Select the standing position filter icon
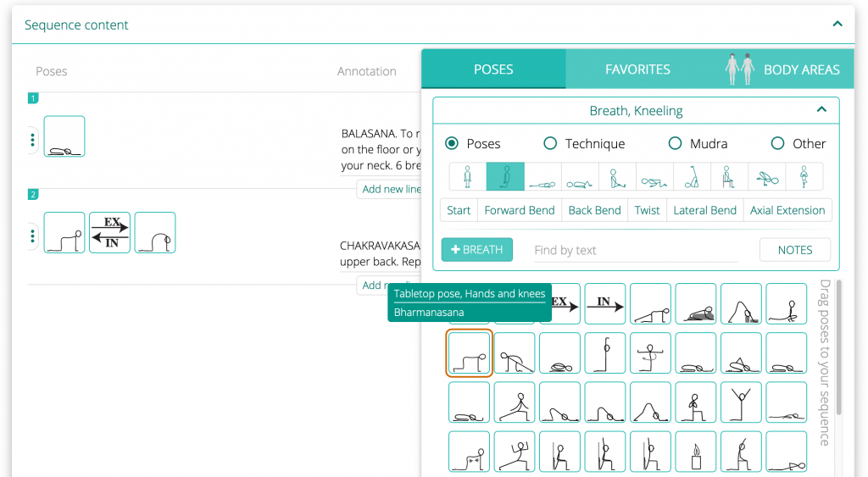The width and height of the screenshot is (868, 477). [467, 177]
